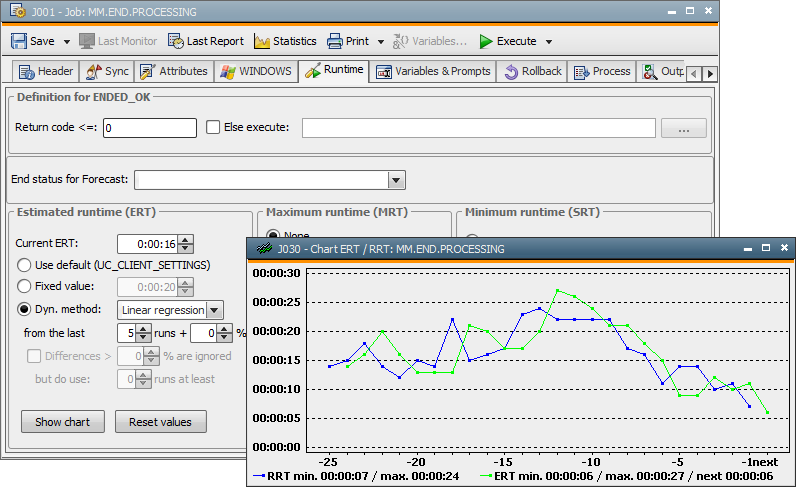Expand the Print dropdown arrow

coord(381,42)
